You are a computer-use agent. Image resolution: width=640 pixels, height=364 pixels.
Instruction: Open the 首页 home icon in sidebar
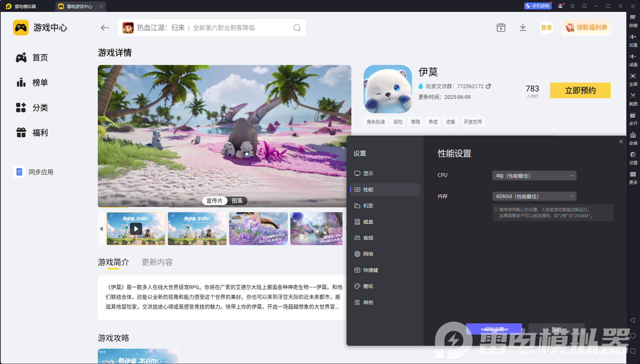point(22,57)
